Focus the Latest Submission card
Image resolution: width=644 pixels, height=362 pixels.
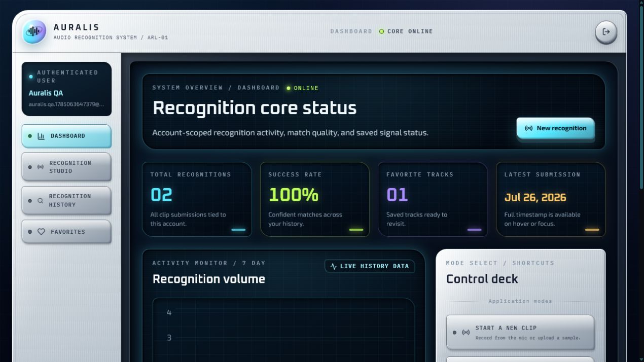click(551, 199)
